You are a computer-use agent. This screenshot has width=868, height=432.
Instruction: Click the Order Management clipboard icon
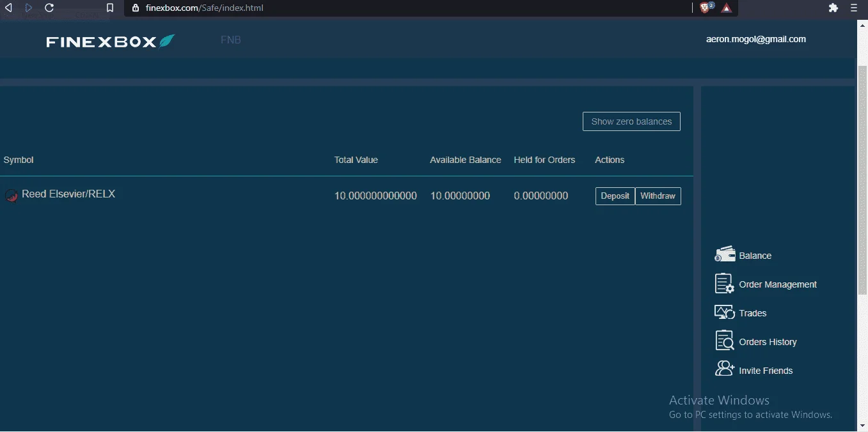(x=724, y=284)
